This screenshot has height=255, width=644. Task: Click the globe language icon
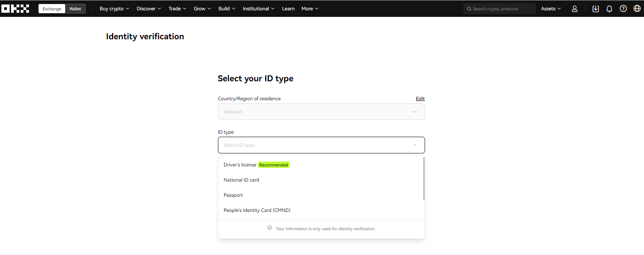637,9
